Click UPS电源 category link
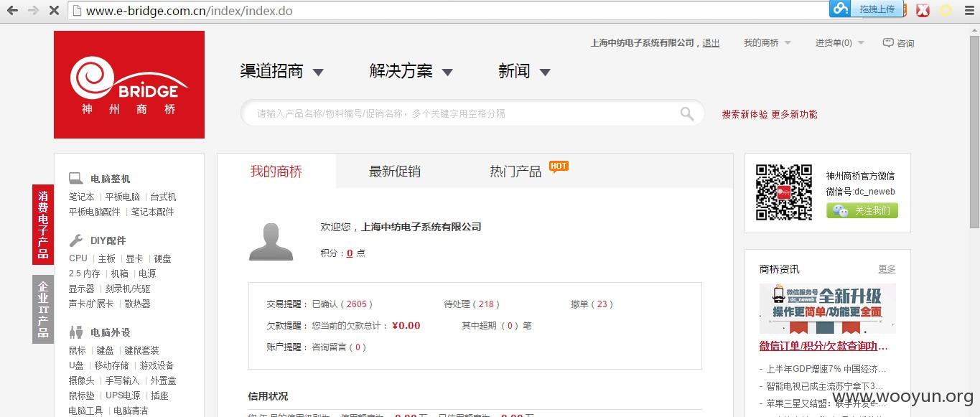Image resolution: width=980 pixels, height=417 pixels. 123,395
